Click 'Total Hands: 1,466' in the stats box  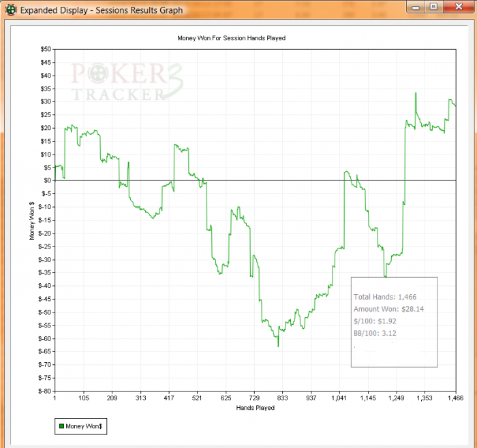385,297
